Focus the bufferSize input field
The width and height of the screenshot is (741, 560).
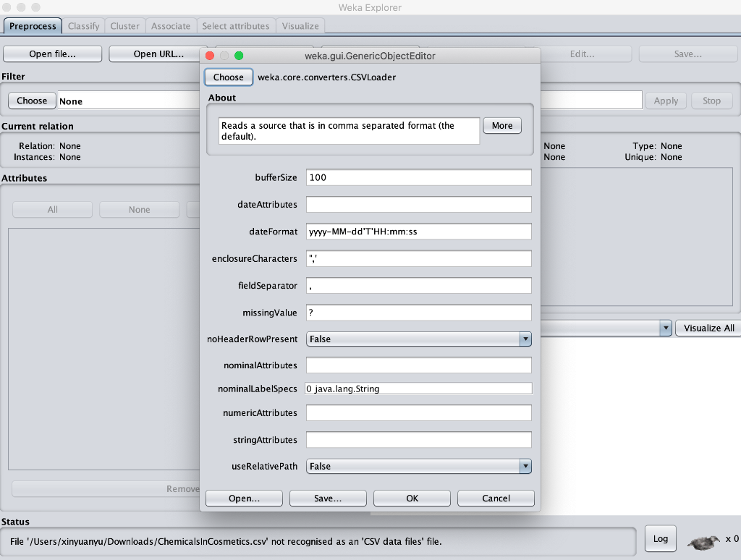click(419, 177)
